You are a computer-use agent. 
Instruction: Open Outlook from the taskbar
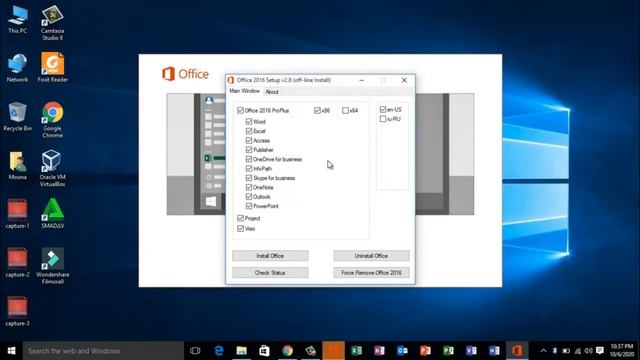pyautogui.click(x=402, y=351)
